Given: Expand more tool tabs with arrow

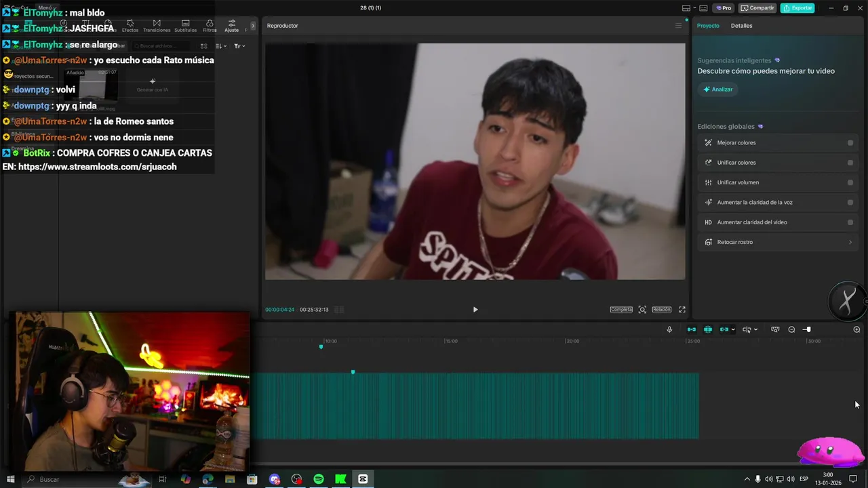Looking at the screenshot, I should (253, 26).
